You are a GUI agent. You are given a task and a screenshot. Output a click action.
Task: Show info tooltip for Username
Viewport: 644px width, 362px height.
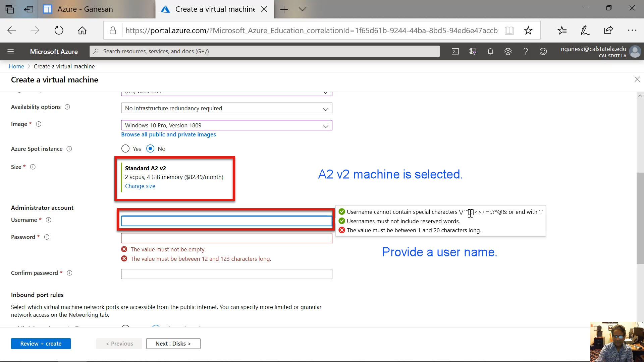[48, 220]
